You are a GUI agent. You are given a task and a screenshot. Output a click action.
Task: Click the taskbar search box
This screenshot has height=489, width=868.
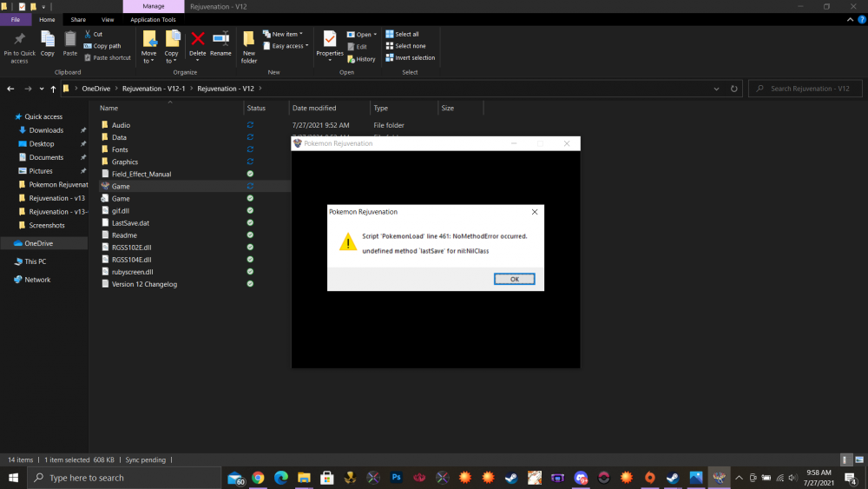click(x=124, y=478)
